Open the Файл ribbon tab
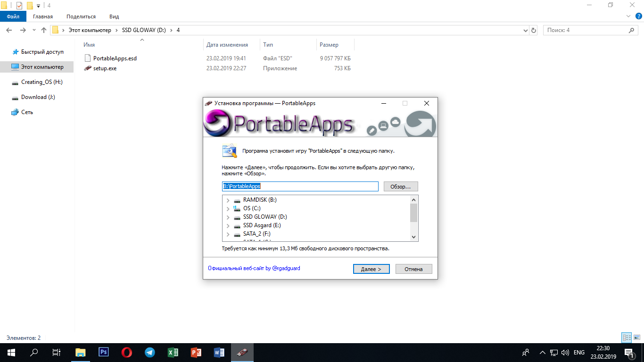Screen dimensions: 644x362 pyautogui.click(x=13, y=16)
